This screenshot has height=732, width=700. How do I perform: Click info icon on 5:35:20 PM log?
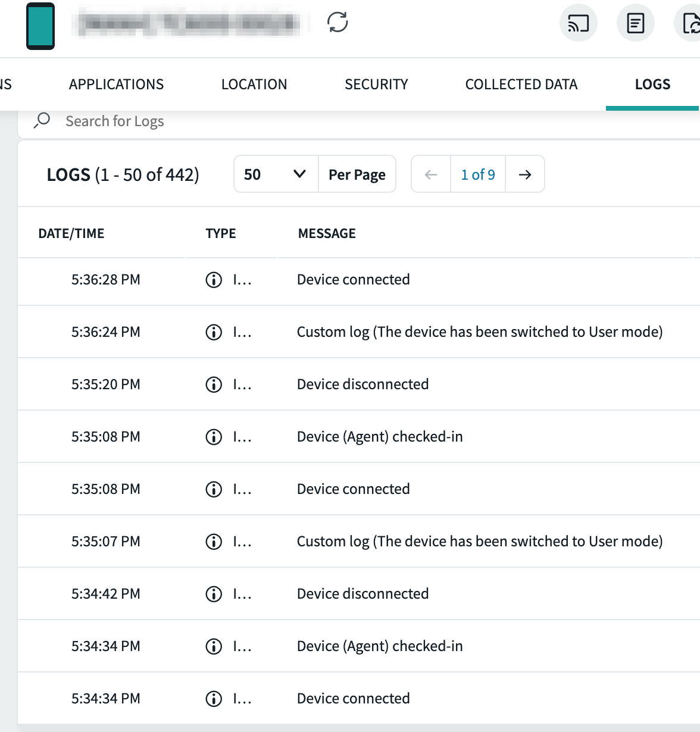[x=214, y=384]
